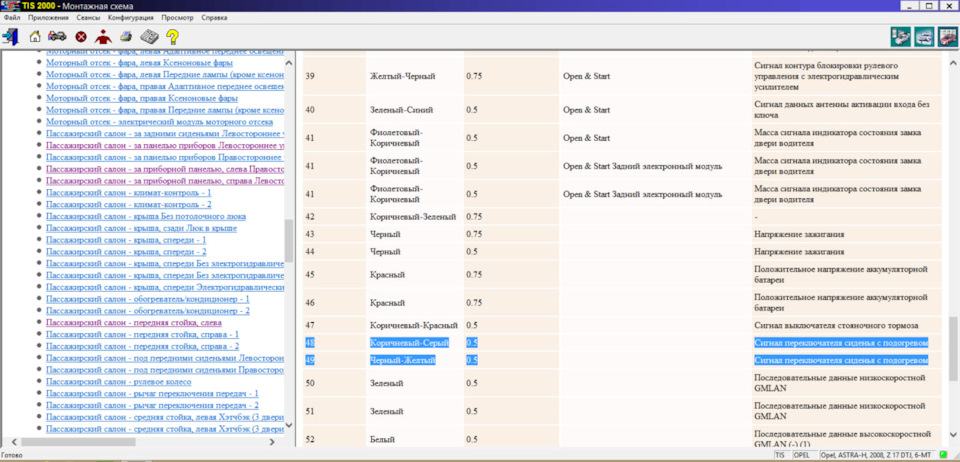960x462 pixels.
Task: Click the teal car-with-diagnostics icon
Action: (900, 37)
